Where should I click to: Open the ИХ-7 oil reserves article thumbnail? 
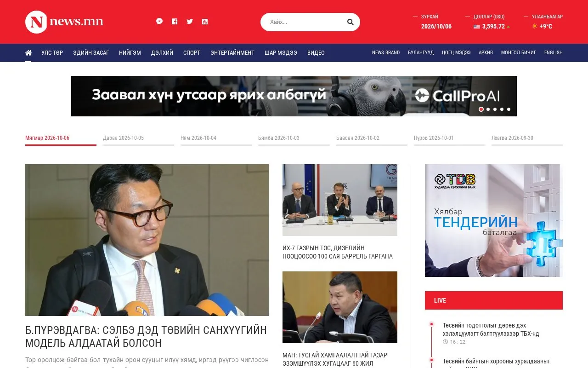(340, 200)
